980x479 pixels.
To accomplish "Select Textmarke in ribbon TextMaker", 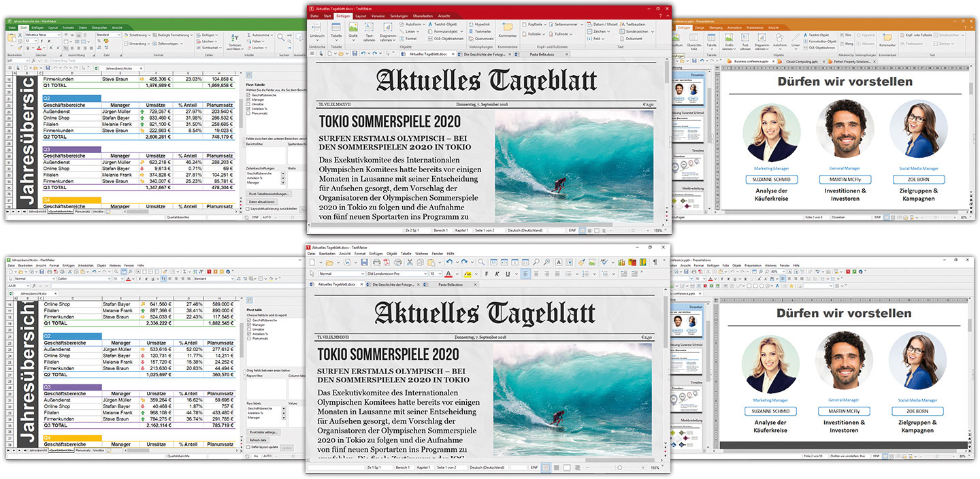I will (479, 31).
